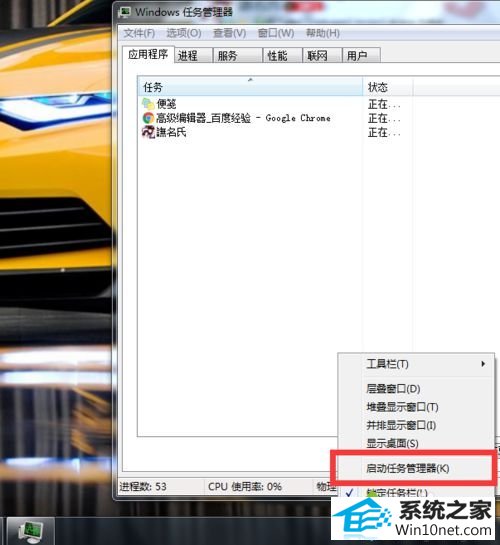Choose 并排显示窗口(I) in the context menu

(x=416, y=425)
